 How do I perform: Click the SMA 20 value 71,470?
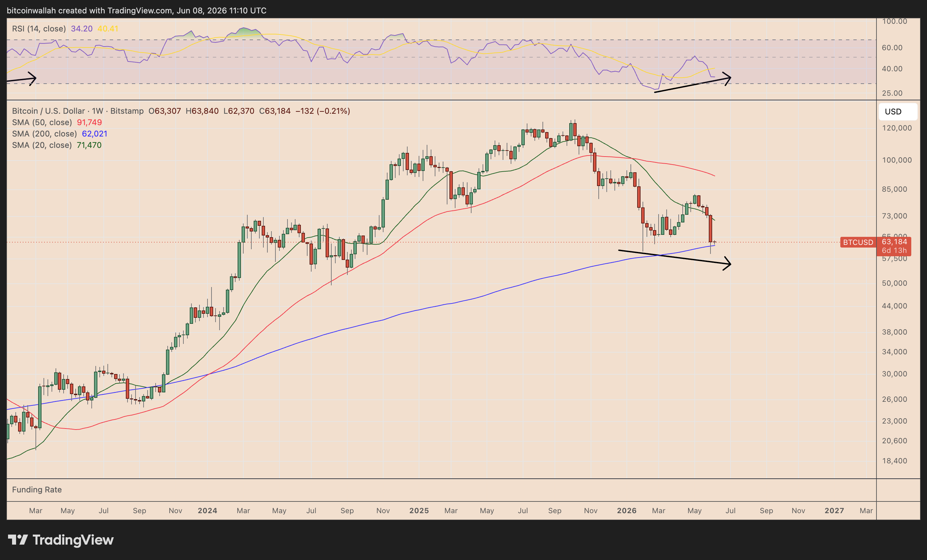click(x=89, y=145)
